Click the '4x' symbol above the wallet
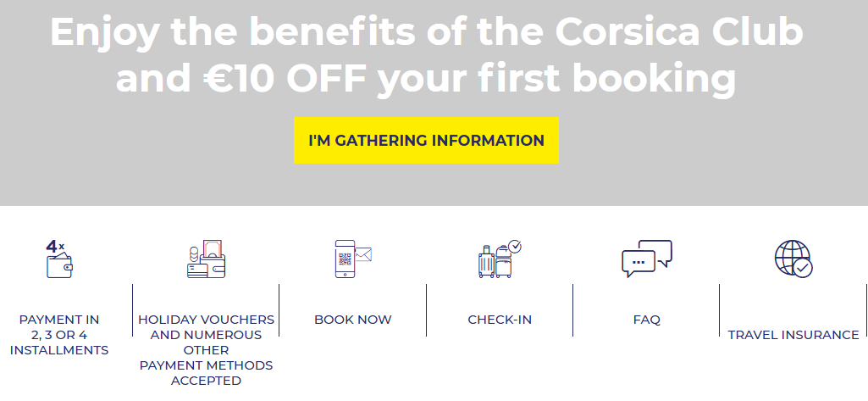This screenshot has width=868, height=401. 55,247
